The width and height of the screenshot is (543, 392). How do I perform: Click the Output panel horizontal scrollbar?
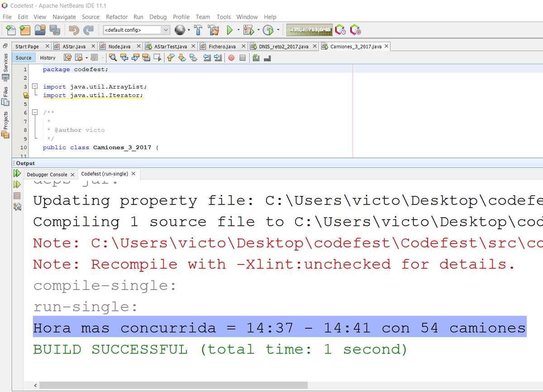point(174,385)
